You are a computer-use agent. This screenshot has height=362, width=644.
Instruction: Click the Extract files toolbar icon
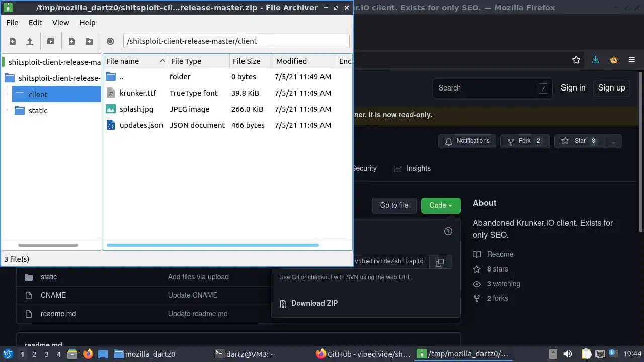pyautogui.click(x=51, y=41)
